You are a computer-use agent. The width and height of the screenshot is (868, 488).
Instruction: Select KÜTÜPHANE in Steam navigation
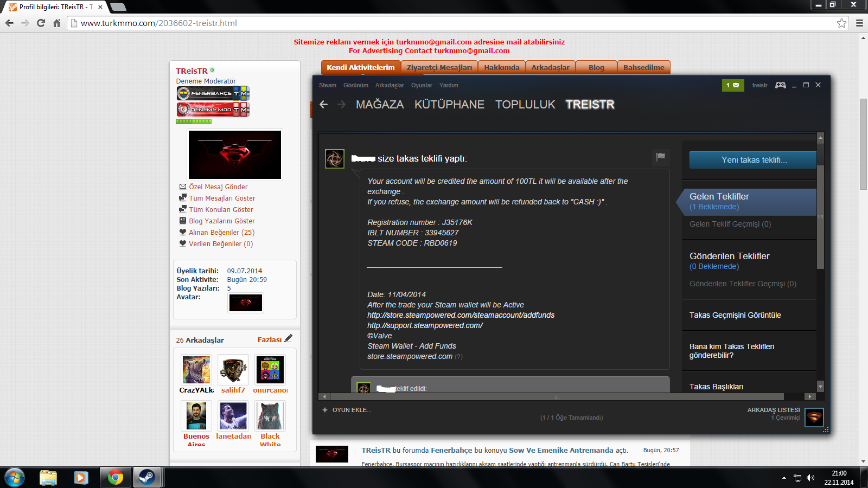449,105
